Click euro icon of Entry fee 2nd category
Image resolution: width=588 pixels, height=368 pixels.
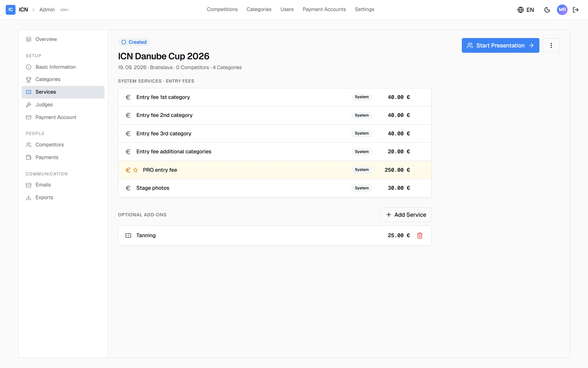128,115
